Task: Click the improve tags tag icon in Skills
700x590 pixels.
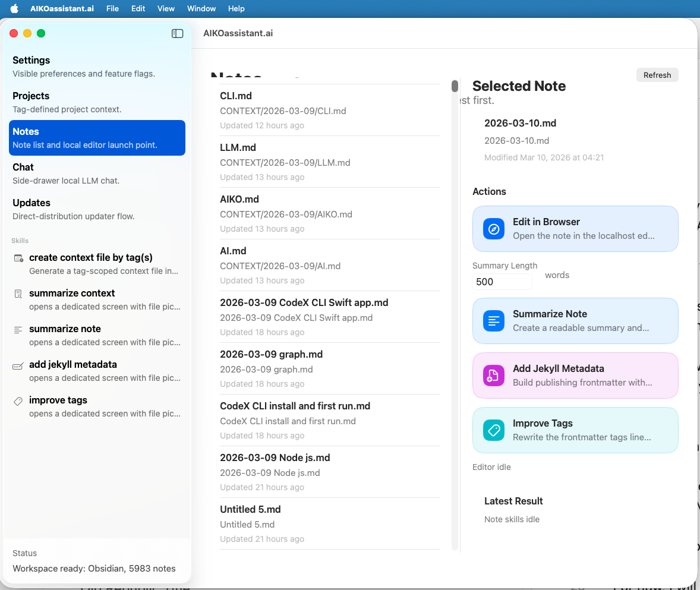Action: (x=19, y=399)
